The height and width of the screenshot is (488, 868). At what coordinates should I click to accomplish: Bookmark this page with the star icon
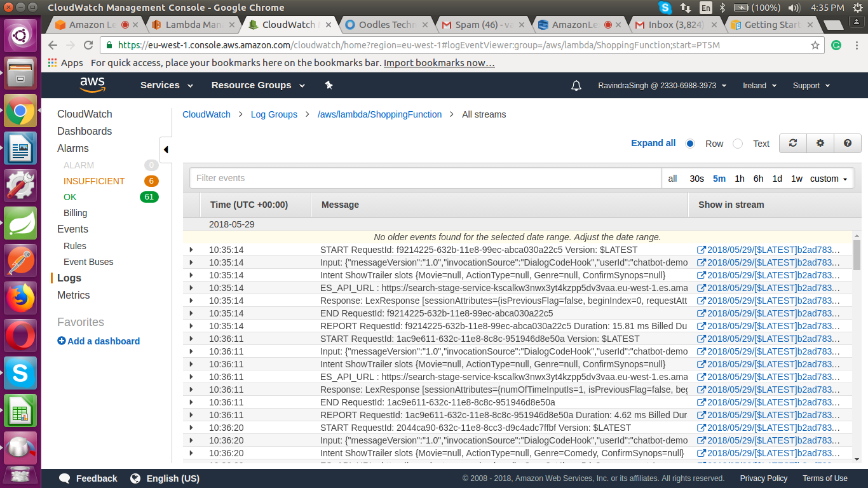815,45
